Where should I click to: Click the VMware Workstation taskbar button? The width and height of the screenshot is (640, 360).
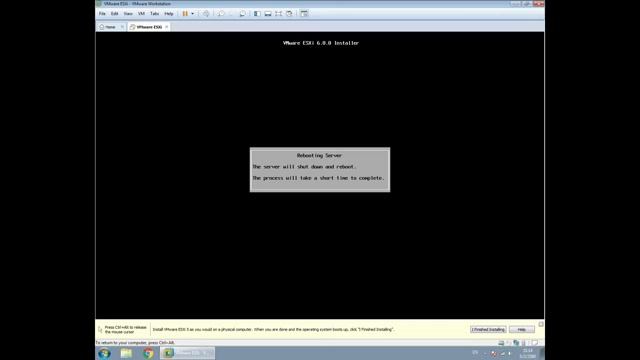pos(187,353)
